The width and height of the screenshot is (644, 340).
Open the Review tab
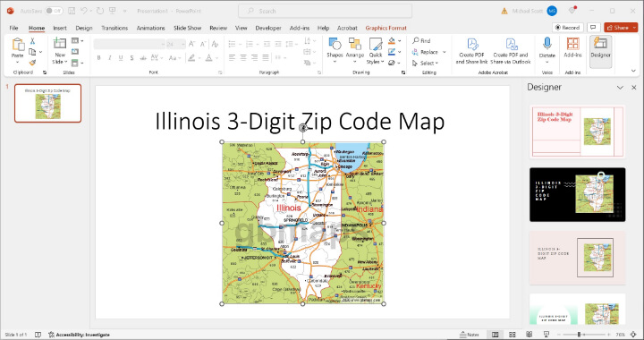point(218,28)
